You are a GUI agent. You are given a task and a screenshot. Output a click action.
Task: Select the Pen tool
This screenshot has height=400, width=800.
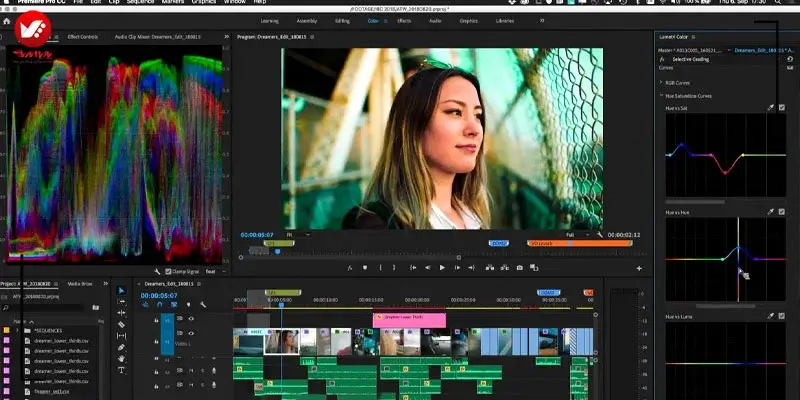tap(121, 347)
